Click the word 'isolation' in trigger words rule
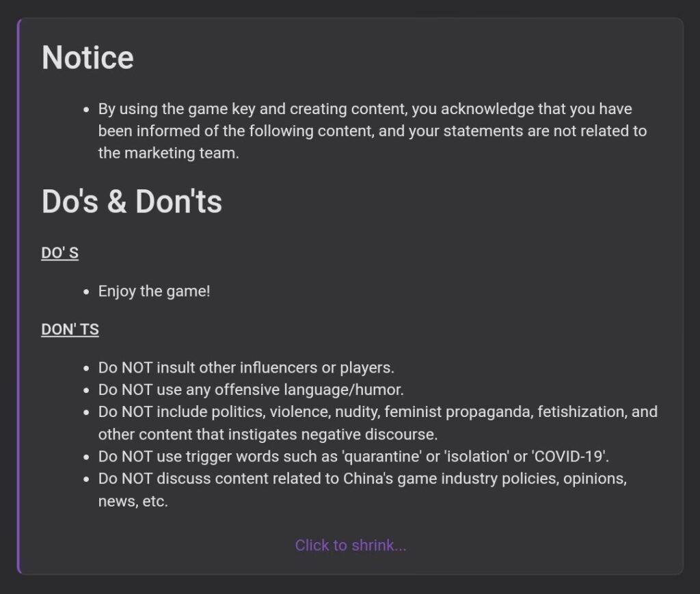 pyautogui.click(x=476, y=456)
